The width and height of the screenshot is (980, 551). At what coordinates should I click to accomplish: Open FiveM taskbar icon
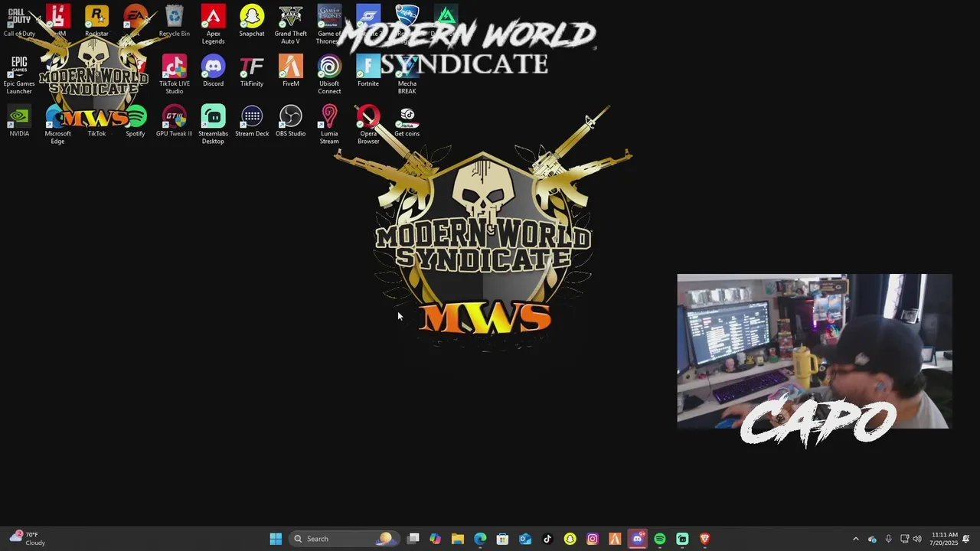pyautogui.click(x=615, y=539)
